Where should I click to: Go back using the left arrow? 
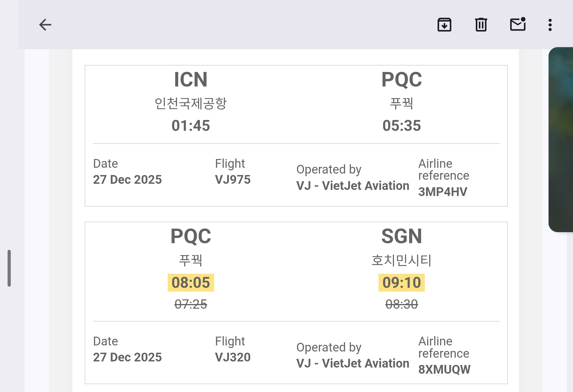(x=45, y=25)
